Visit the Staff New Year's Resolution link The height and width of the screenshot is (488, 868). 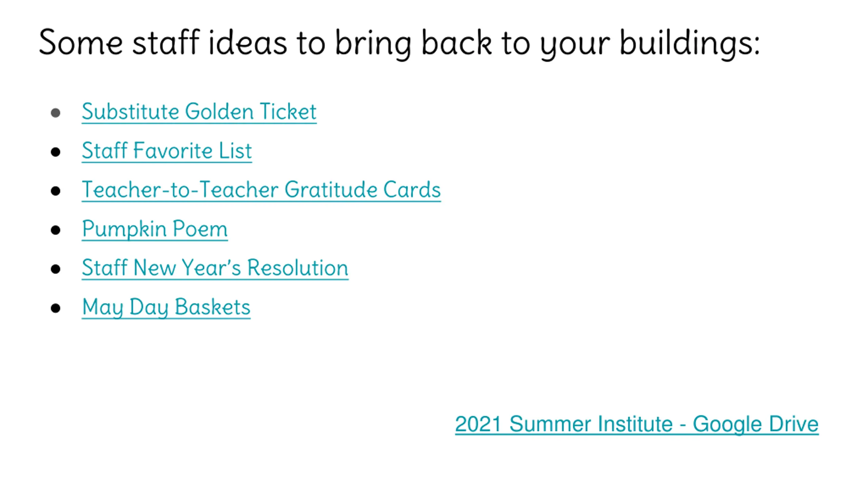coord(215,268)
